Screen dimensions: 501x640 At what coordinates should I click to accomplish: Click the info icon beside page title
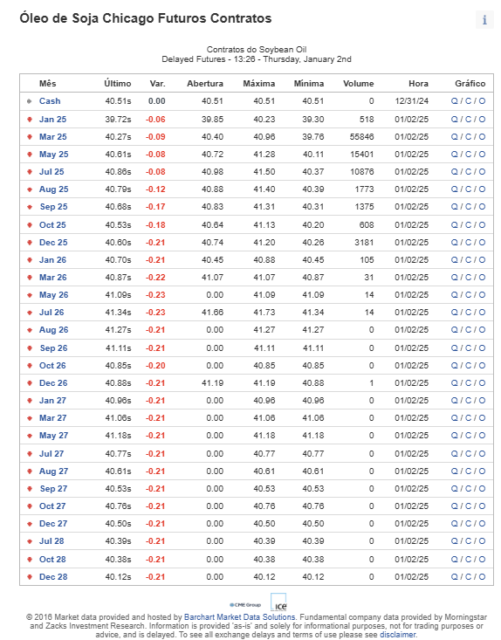[x=485, y=20]
